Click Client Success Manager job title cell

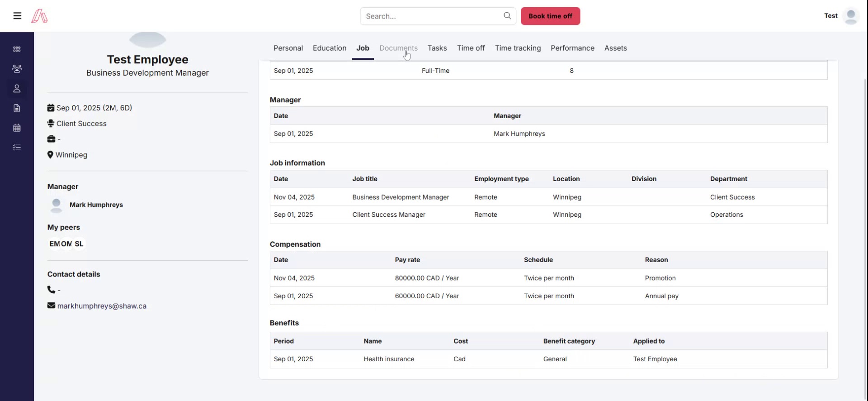(389, 215)
